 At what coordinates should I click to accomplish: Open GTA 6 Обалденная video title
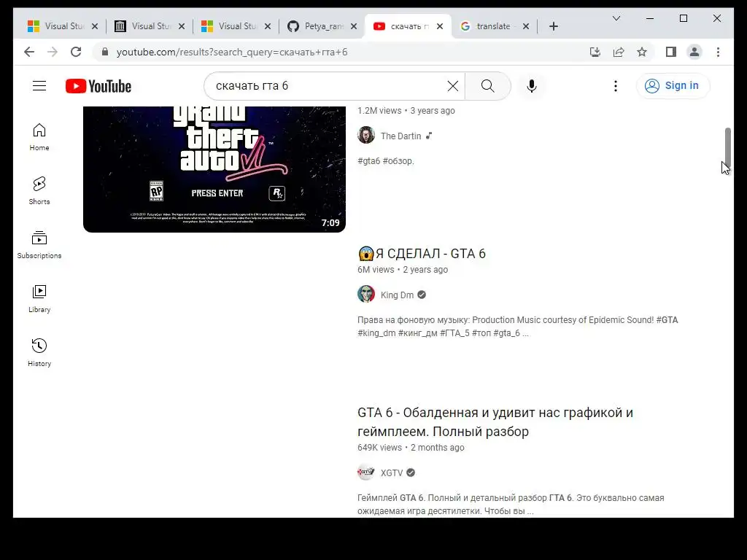[x=495, y=422]
